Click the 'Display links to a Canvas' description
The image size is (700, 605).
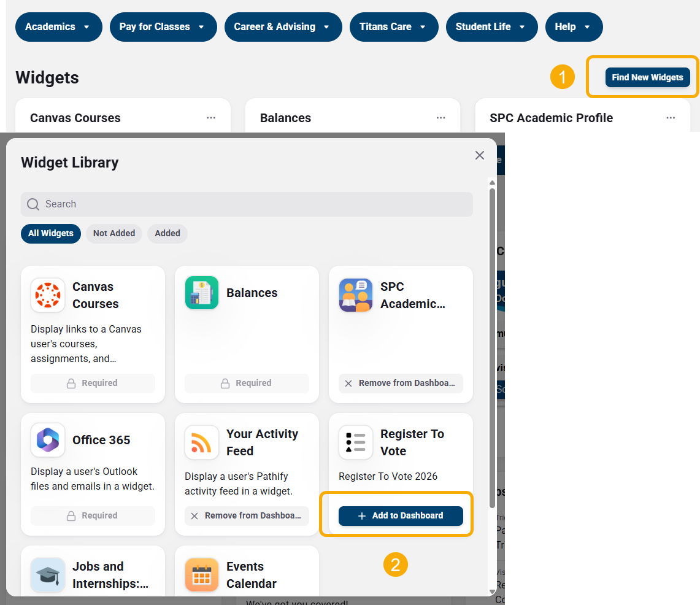point(86,344)
